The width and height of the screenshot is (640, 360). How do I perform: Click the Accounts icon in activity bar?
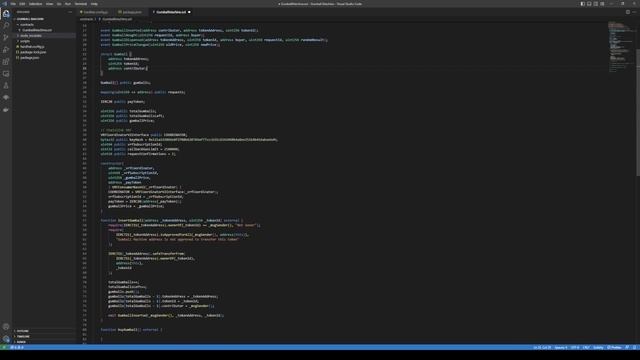coord(6,327)
